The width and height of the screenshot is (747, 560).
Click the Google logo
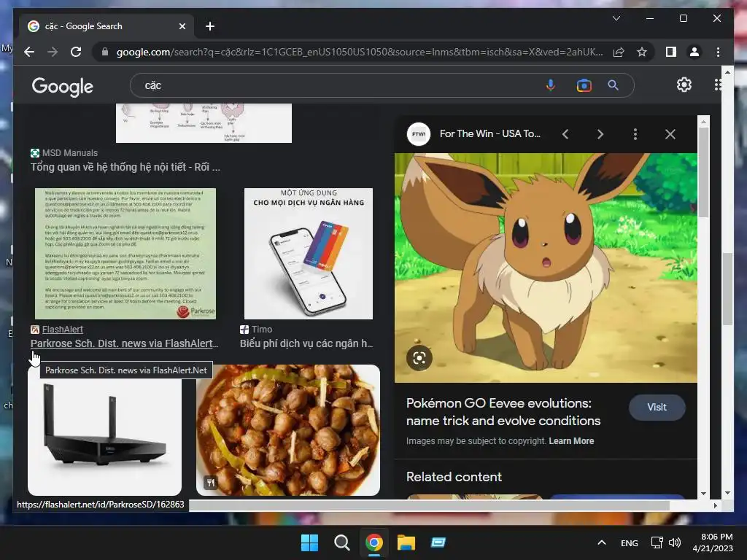(63, 87)
